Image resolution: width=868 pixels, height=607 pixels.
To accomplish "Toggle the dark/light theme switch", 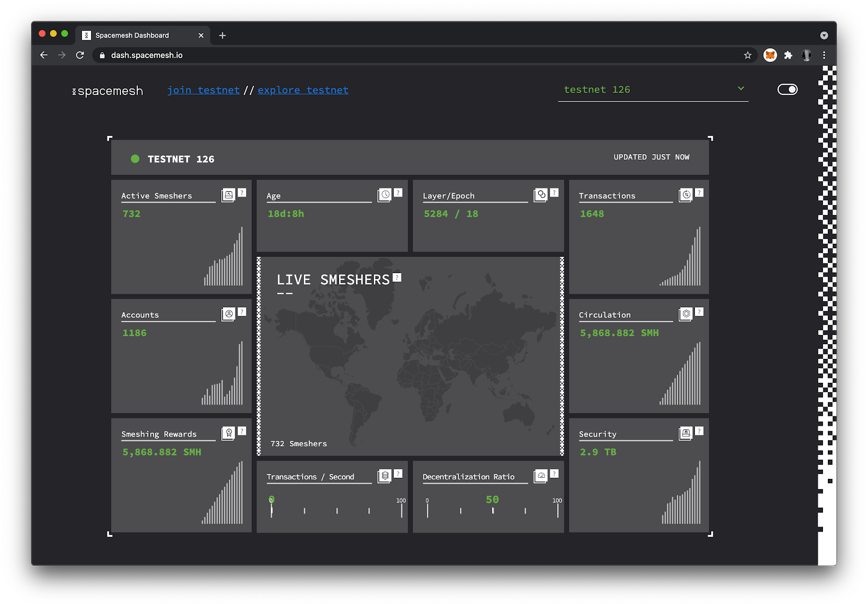I will pos(788,89).
